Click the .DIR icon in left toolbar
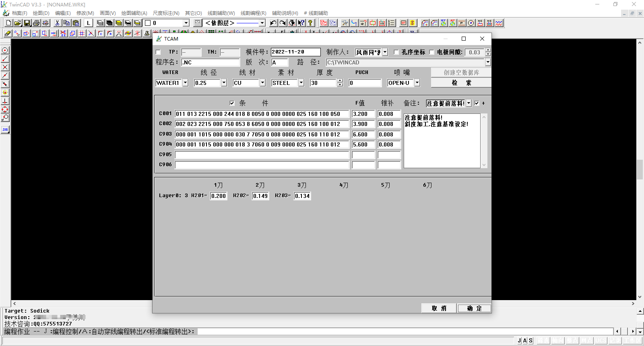 coord(5,130)
